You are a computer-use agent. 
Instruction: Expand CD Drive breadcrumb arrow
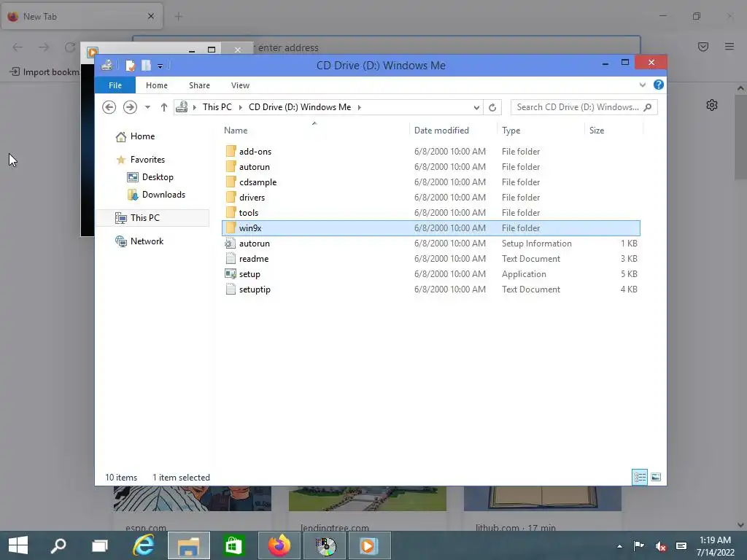point(359,107)
